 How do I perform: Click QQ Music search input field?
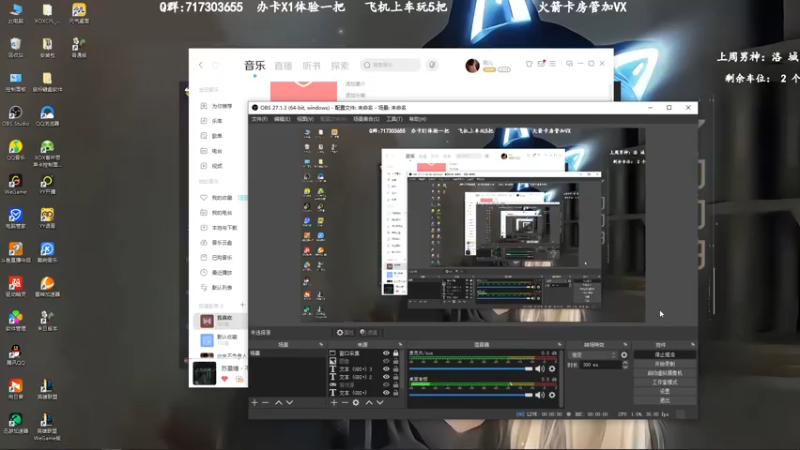391,65
